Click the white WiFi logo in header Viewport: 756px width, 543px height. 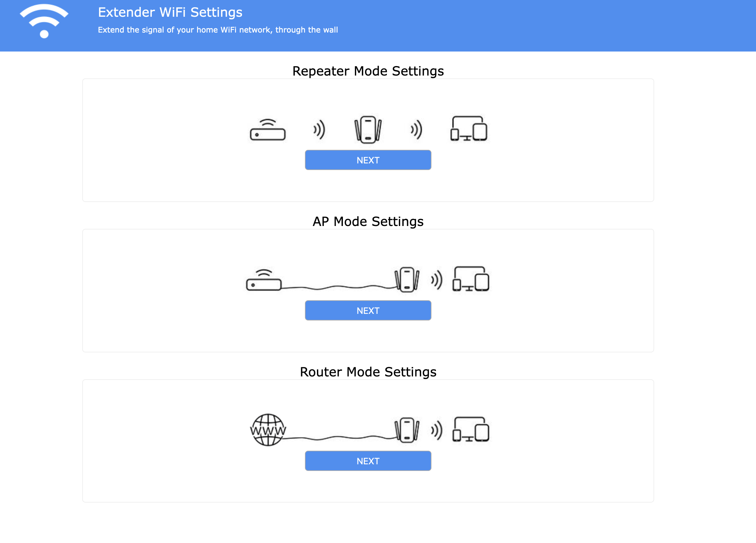coord(44,21)
